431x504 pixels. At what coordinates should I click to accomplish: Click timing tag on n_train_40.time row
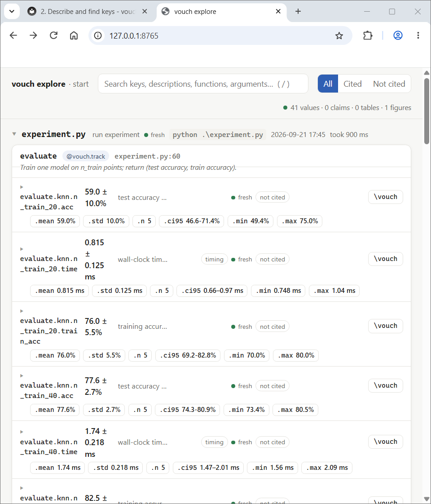tap(214, 442)
